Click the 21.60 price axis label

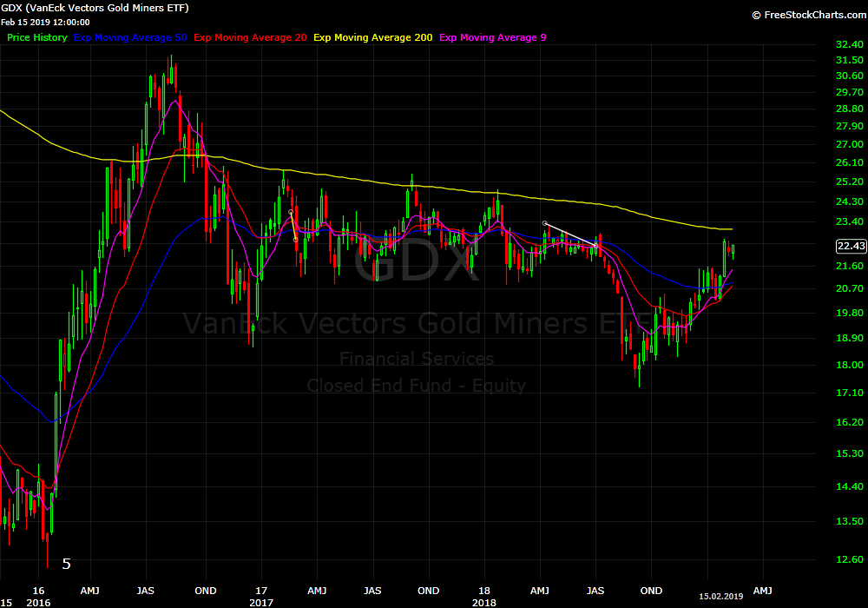tap(850, 266)
